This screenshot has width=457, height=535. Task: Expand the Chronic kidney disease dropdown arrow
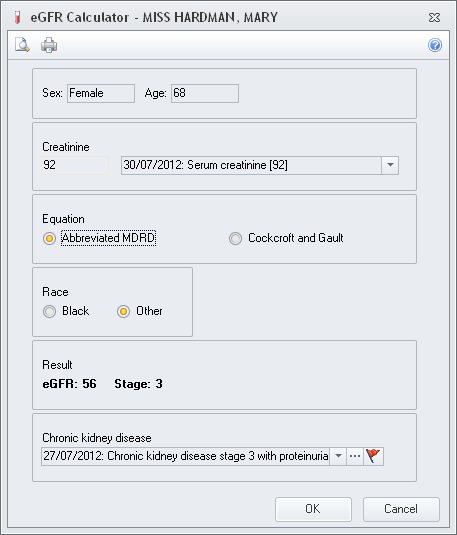(x=338, y=456)
